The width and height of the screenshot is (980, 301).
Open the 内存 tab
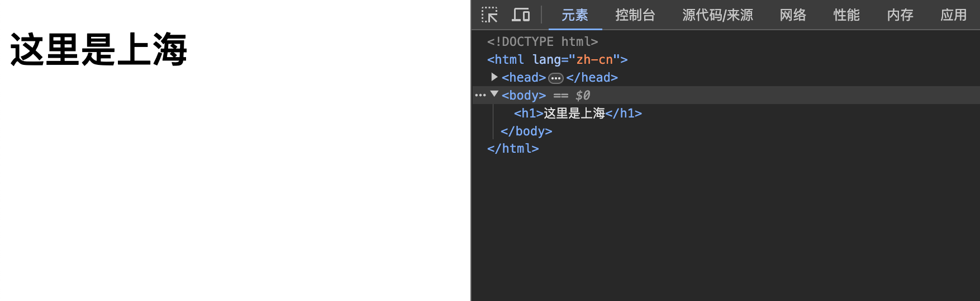tap(900, 15)
